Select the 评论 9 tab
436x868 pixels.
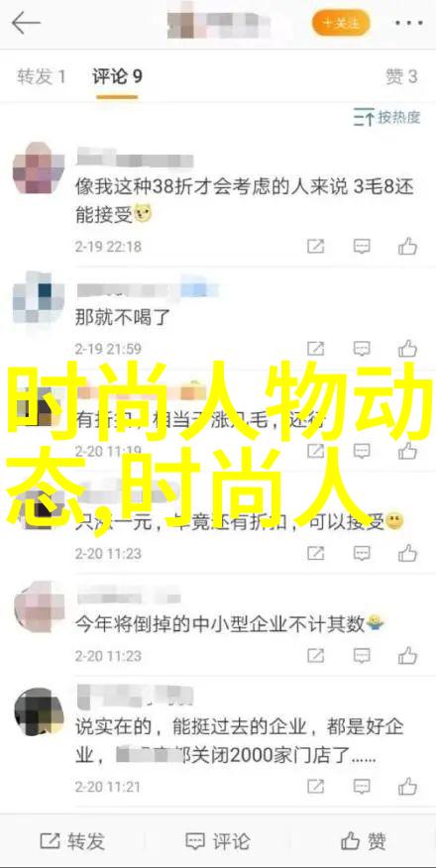[117, 77]
